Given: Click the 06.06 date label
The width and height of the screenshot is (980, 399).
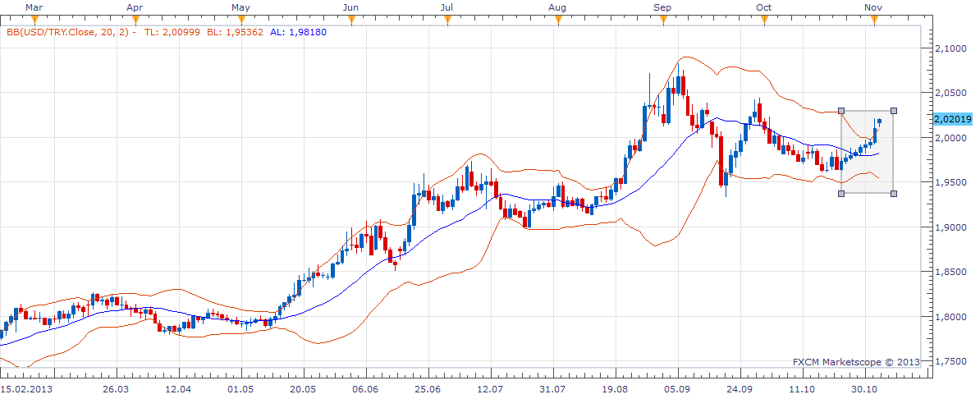Looking at the screenshot, I should click(x=365, y=388).
